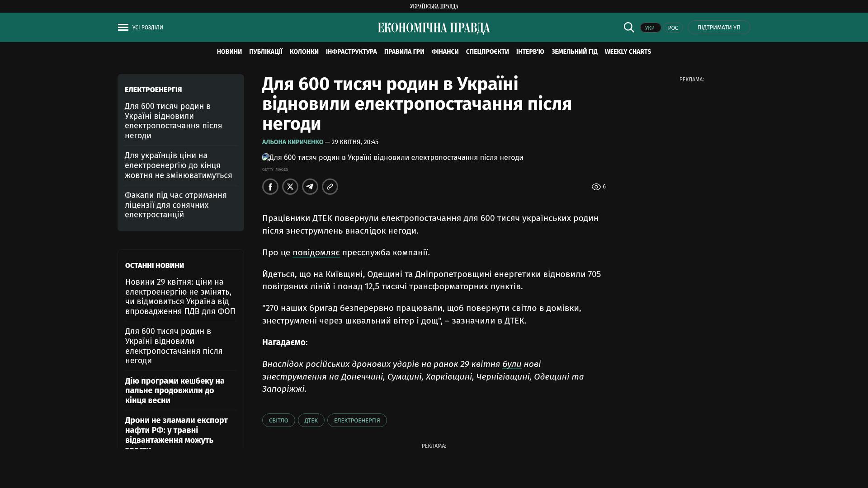Click the Світло tag

pyautogui.click(x=278, y=420)
